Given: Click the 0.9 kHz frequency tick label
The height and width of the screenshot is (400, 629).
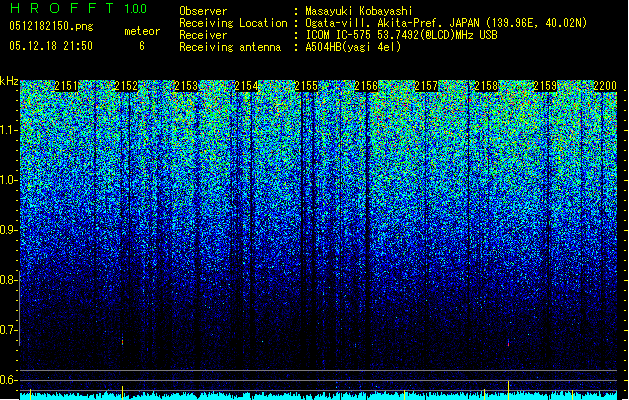Looking at the screenshot, I should click(7, 230).
